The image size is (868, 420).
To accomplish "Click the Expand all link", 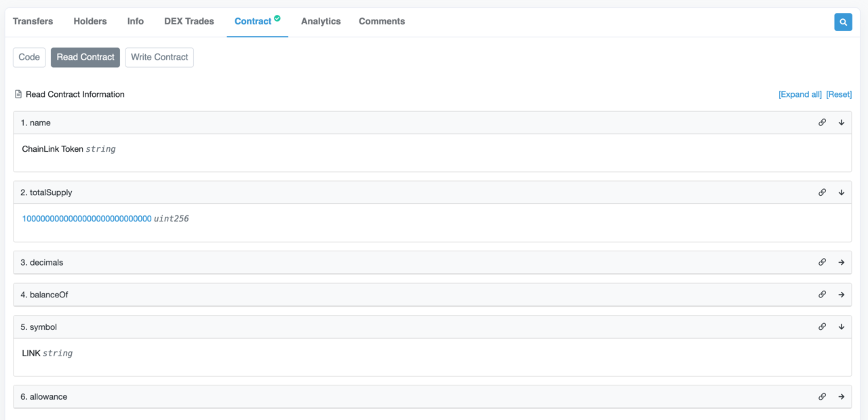I will (800, 94).
